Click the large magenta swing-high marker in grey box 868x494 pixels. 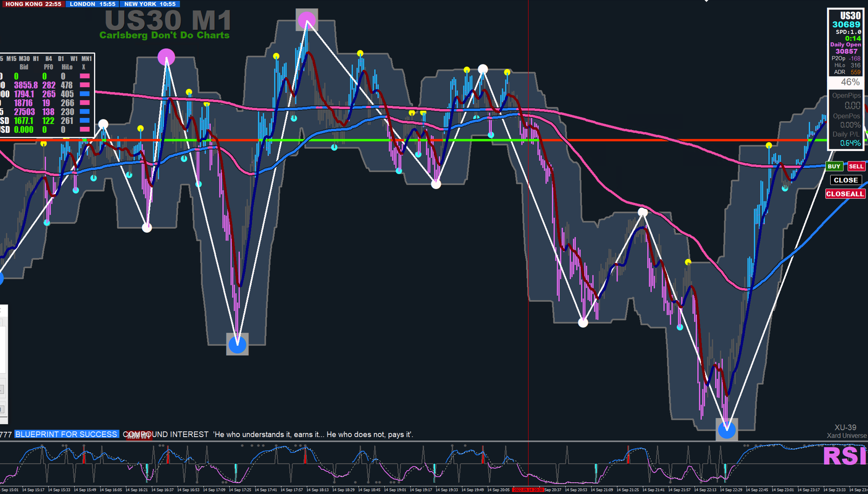[307, 19]
